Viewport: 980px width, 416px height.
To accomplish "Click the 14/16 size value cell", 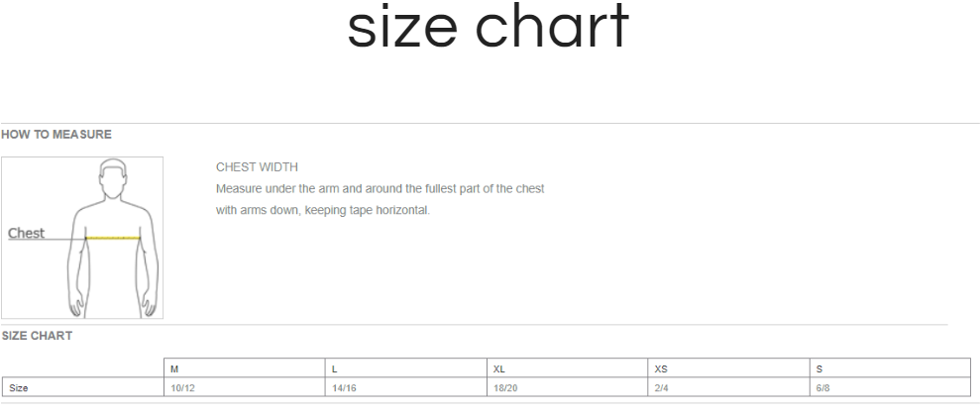I will tap(406, 387).
